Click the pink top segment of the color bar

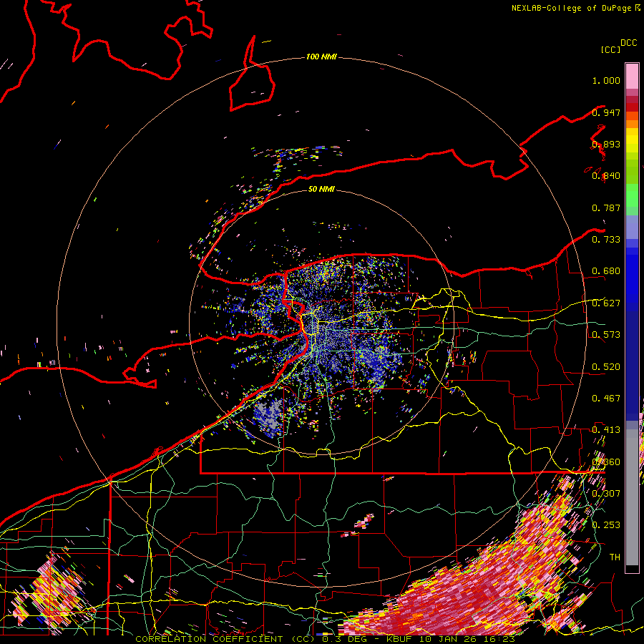click(x=632, y=76)
